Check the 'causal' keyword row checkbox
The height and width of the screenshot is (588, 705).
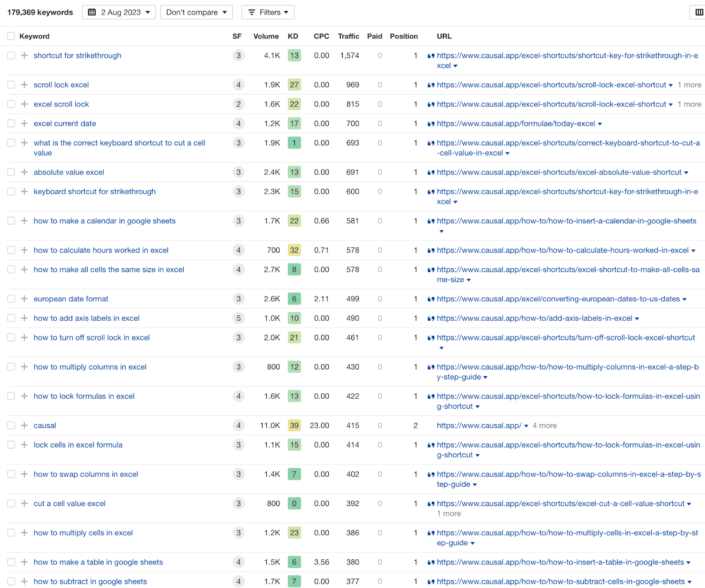11,425
